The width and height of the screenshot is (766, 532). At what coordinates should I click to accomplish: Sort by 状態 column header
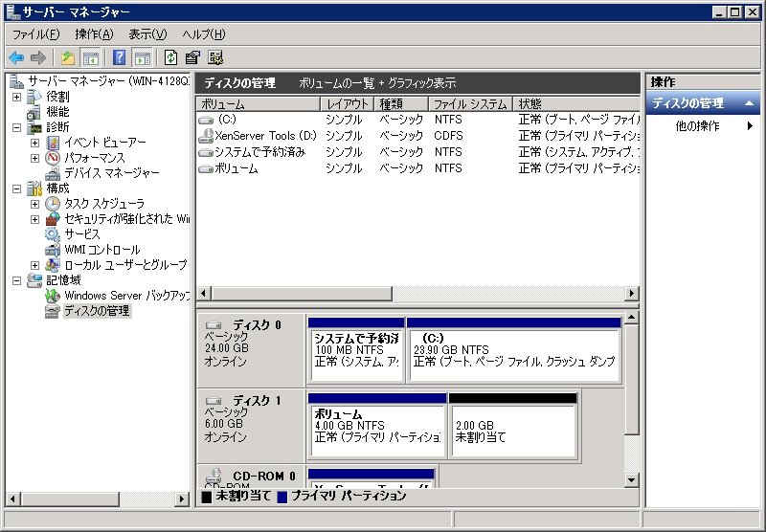click(x=576, y=104)
